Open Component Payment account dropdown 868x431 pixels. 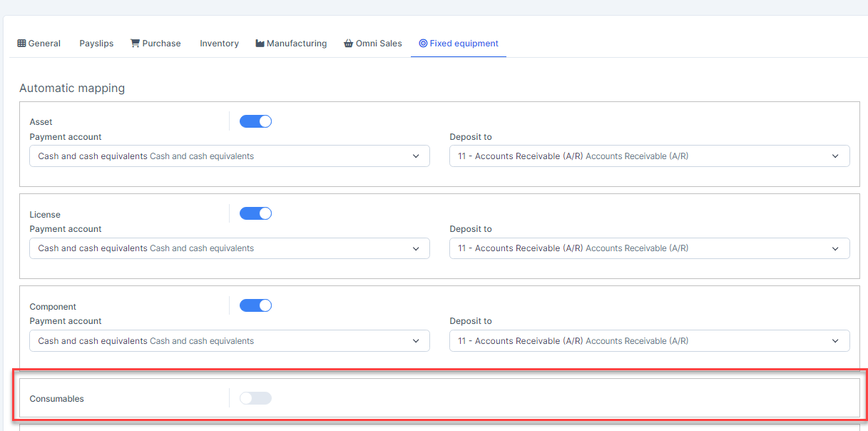point(229,341)
